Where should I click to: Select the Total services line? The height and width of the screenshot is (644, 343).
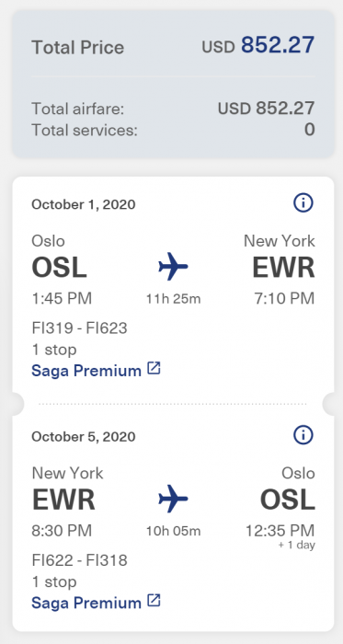(x=173, y=131)
